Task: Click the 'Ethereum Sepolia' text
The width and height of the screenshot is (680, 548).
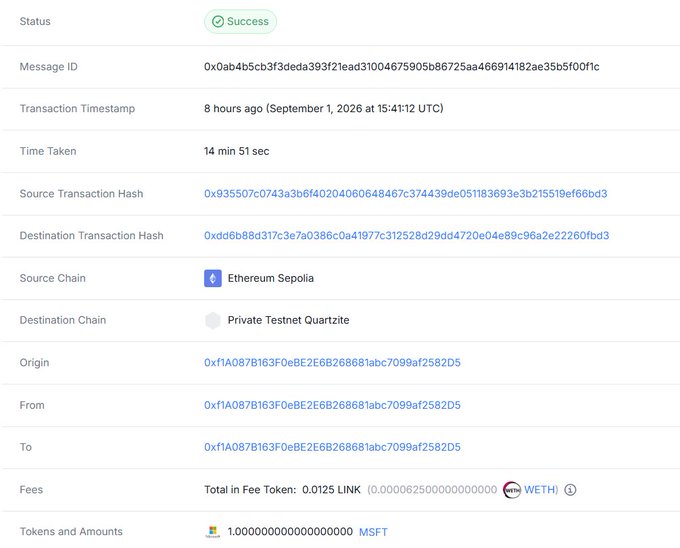Action: pos(271,278)
